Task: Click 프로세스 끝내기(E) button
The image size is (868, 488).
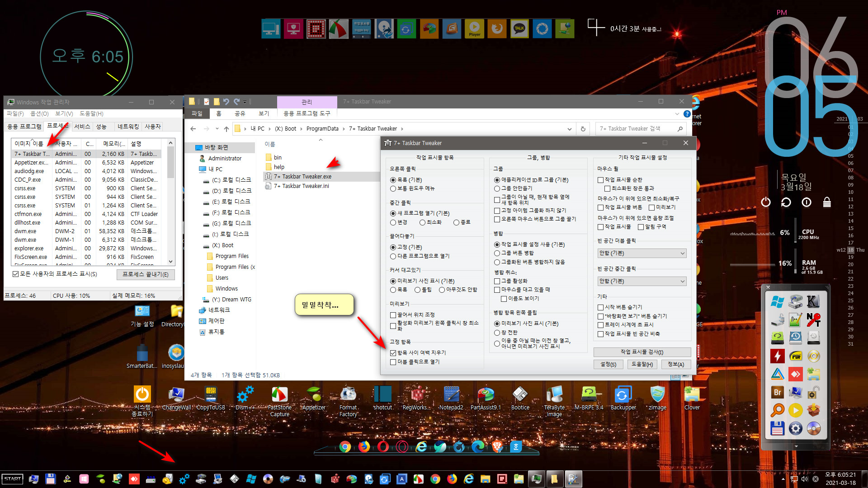Action: tap(146, 274)
